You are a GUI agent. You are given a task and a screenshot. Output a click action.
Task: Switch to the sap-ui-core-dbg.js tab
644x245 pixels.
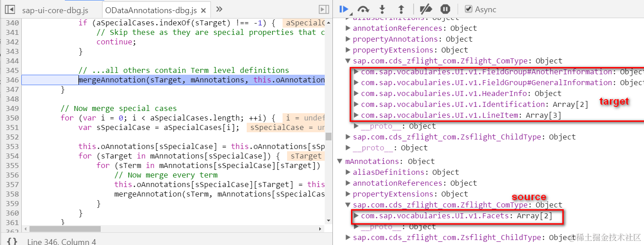(x=55, y=10)
